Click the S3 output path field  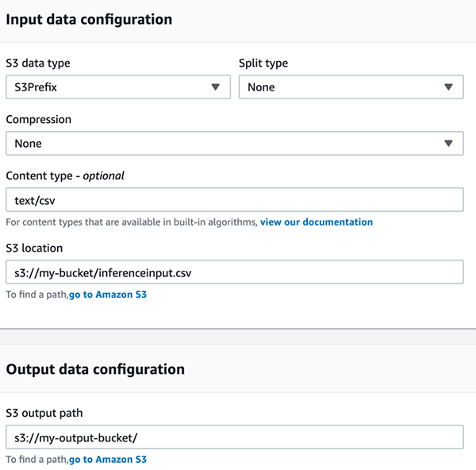pos(235,437)
